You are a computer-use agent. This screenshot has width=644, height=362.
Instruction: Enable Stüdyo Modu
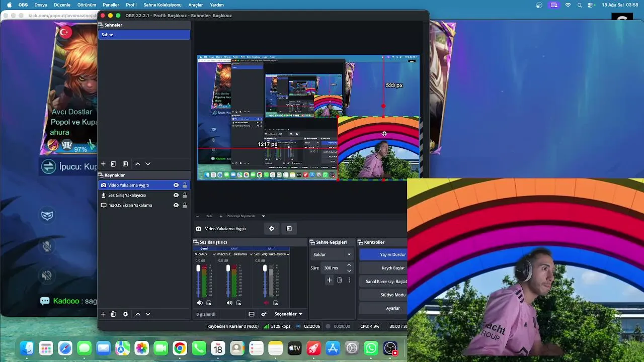[383, 295]
